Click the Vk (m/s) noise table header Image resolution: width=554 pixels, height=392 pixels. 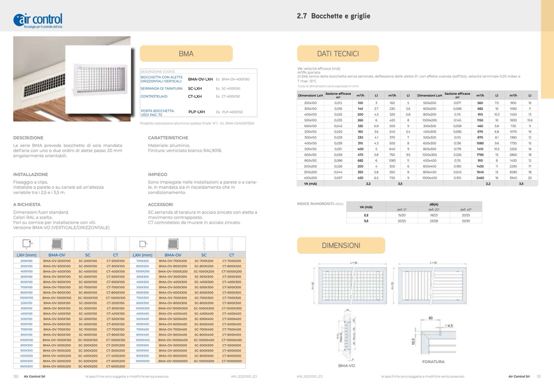pos(366,207)
